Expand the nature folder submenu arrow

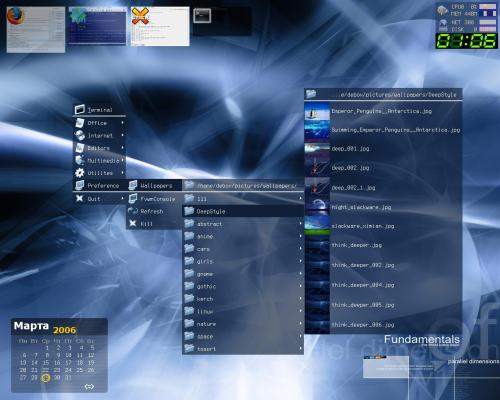point(300,323)
